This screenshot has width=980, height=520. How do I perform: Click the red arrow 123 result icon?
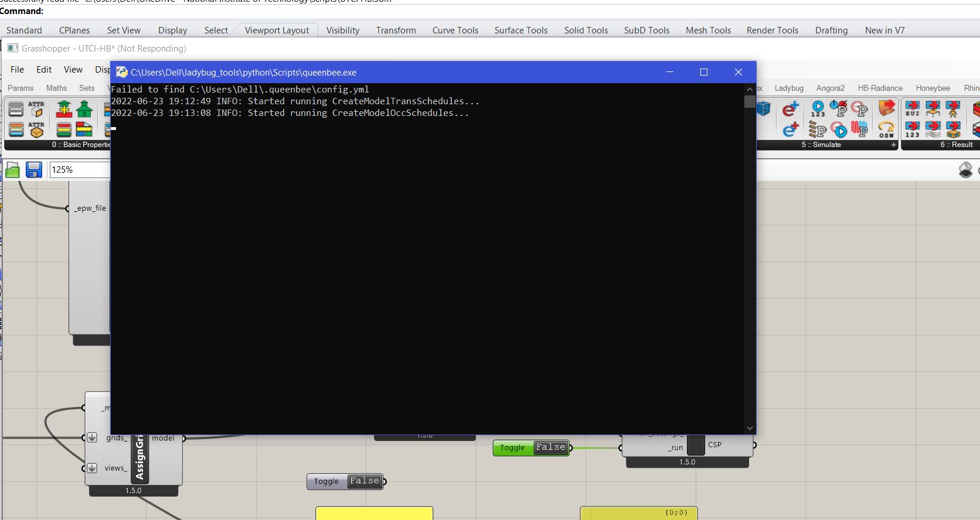(913, 129)
